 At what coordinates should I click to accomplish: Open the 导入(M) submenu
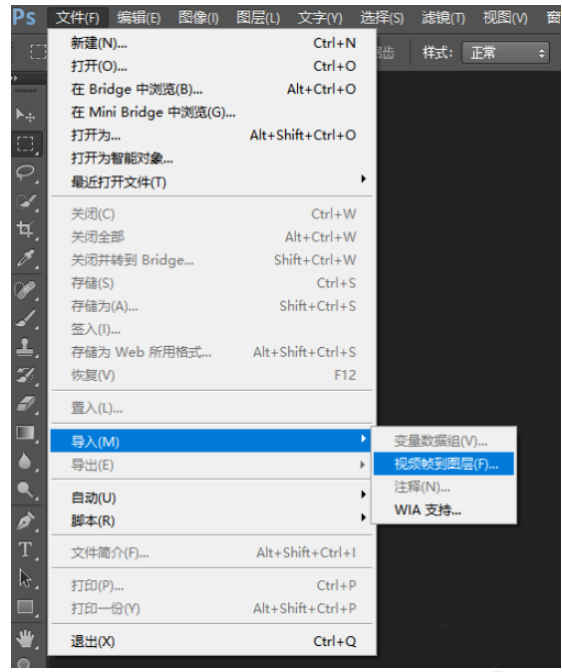[x=210, y=441]
